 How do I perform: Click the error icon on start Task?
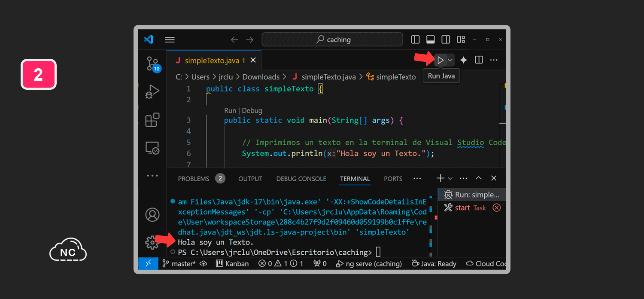point(497,208)
